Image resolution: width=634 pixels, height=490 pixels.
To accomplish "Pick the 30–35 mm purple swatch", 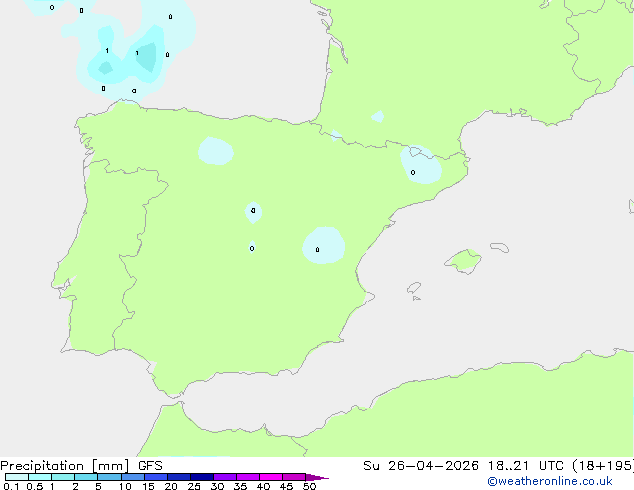I will (224, 477).
